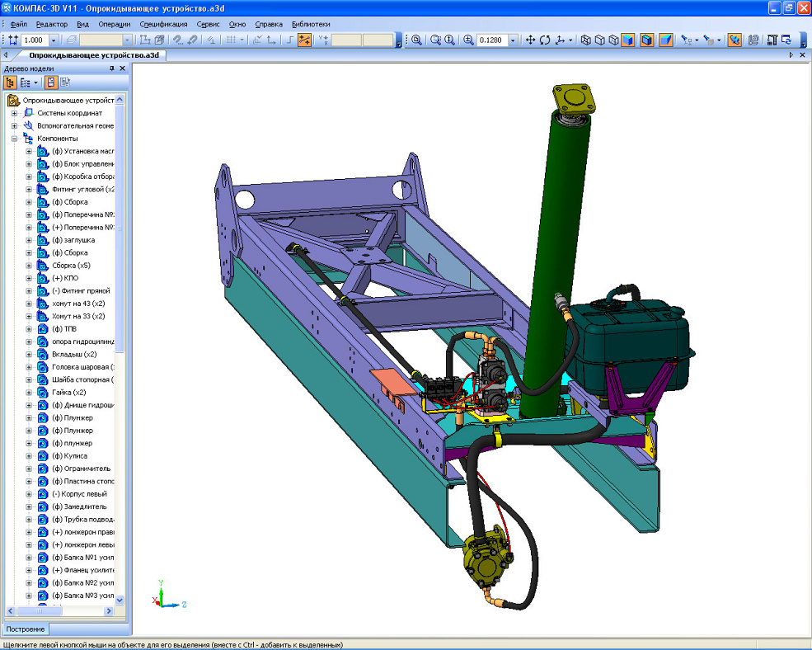812x650 pixels.
Task: Click the root assembly icon in tree
Action: click(13, 100)
